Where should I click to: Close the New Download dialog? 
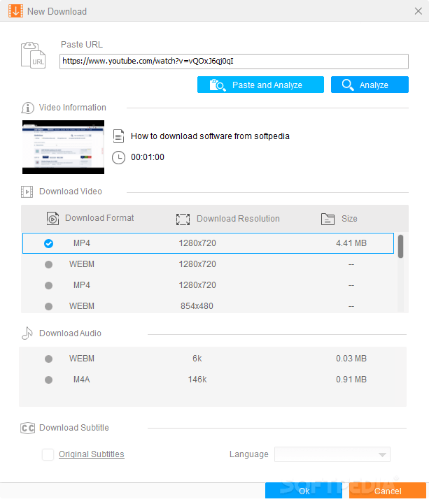click(x=418, y=11)
